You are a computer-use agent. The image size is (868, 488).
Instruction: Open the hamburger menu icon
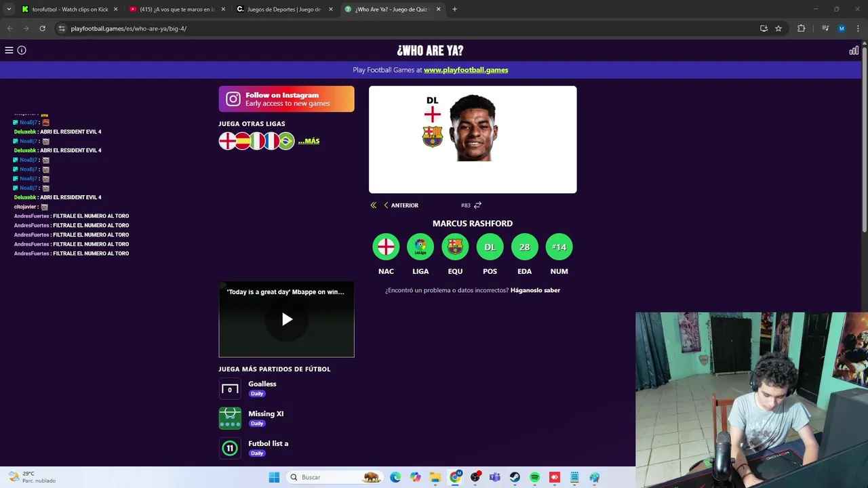9,50
